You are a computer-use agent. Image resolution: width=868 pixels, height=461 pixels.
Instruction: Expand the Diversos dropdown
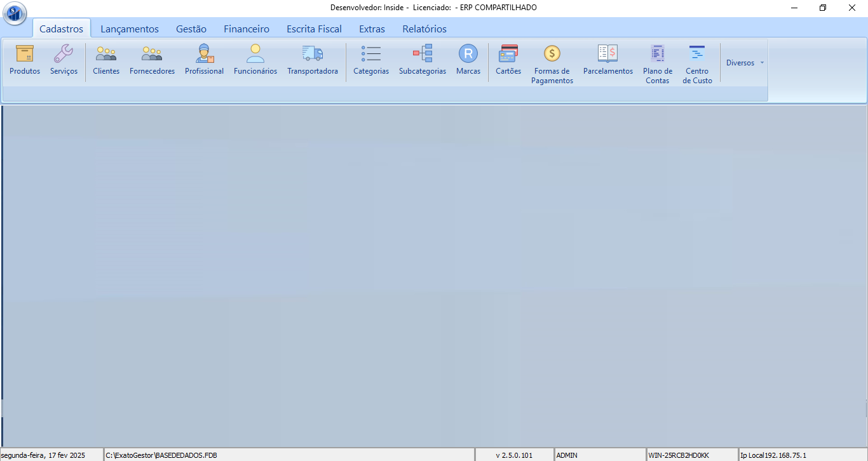click(x=745, y=63)
